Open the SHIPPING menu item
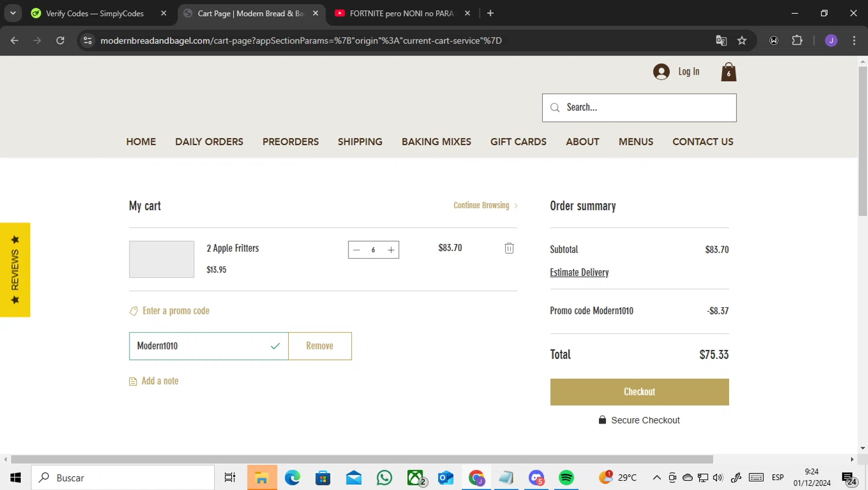Screen dimensions: 868x490 point(360,142)
